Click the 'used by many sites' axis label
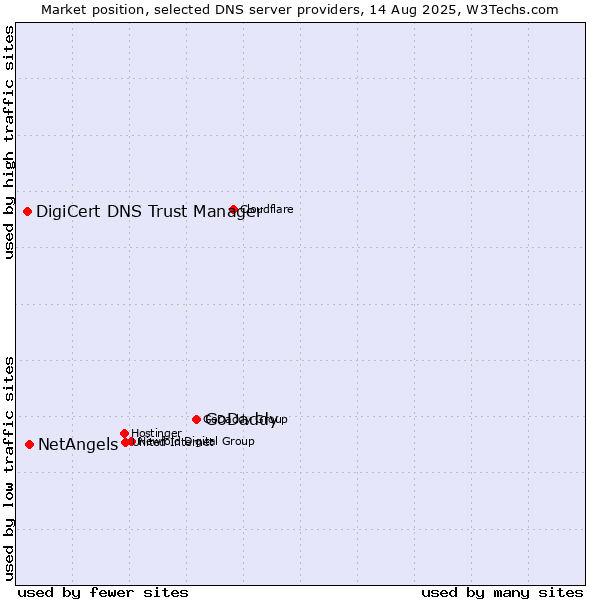The height and width of the screenshot is (600, 600). (502, 593)
